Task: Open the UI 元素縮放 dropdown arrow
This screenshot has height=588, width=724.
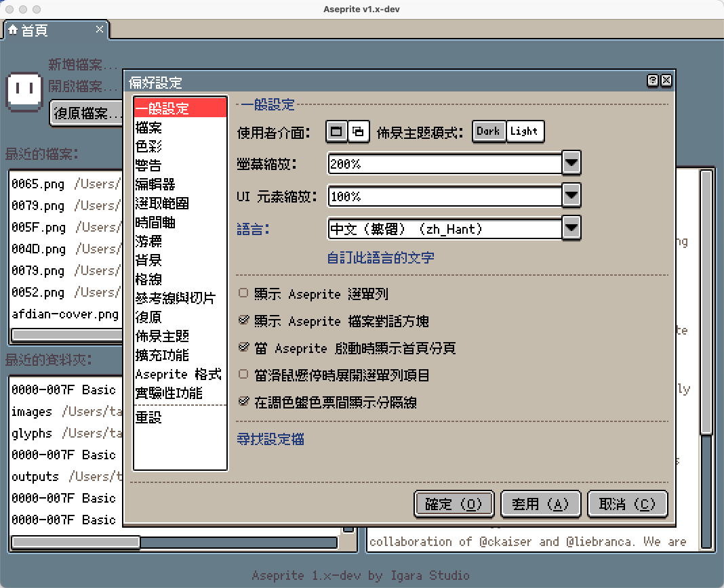Action: [x=571, y=196]
